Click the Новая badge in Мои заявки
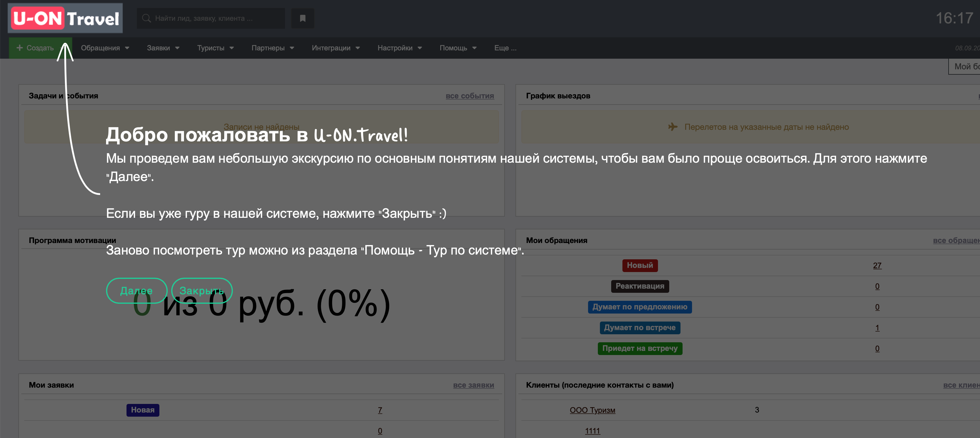This screenshot has width=980, height=438. pyautogui.click(x=143, y=410)
